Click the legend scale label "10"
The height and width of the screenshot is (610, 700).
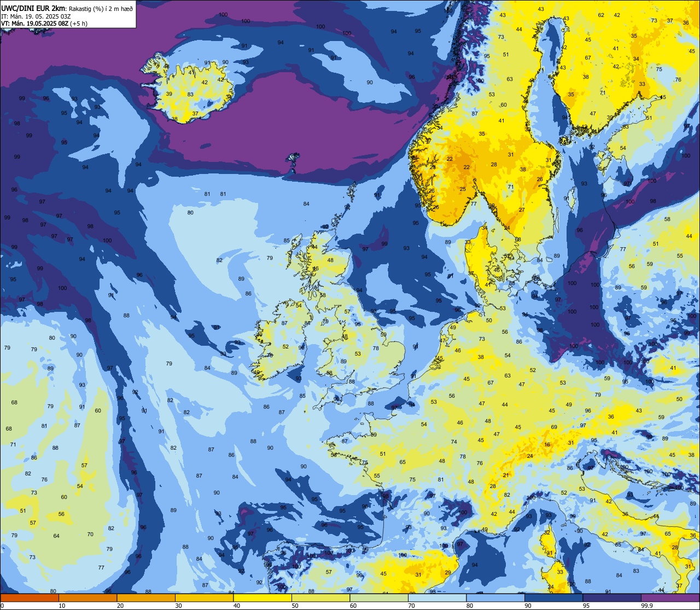[62, 606]
